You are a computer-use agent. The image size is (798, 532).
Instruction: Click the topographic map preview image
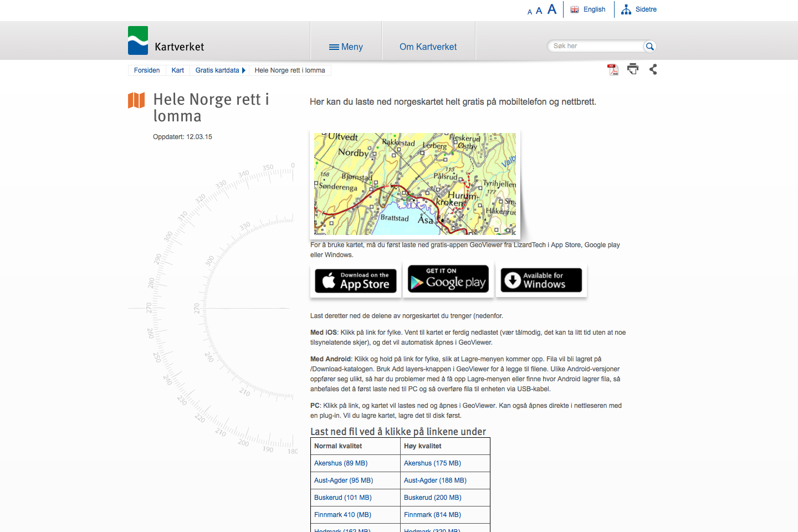[x=415, y=184]
